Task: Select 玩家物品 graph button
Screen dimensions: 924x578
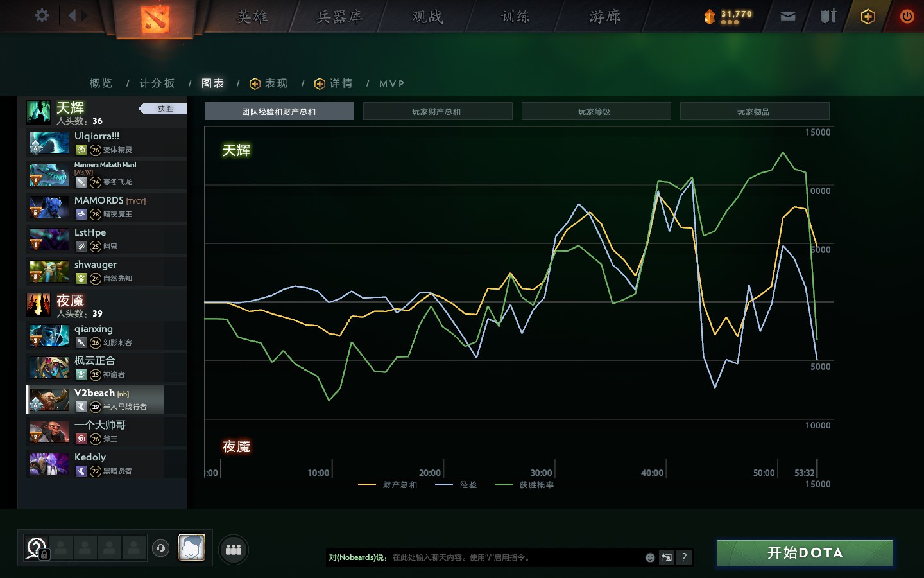Action: point(755,111)
